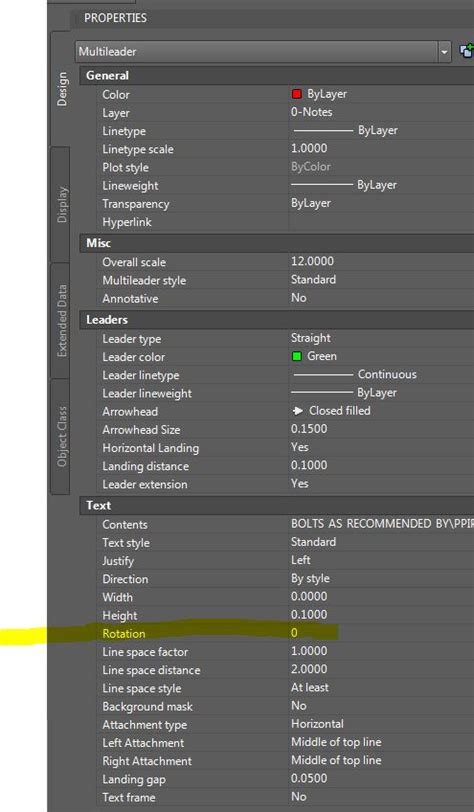Viewport: 474px width, 812px height.
Task: Toggle the Horizontal Landing value Yes
Action: [x=381, y=447]
